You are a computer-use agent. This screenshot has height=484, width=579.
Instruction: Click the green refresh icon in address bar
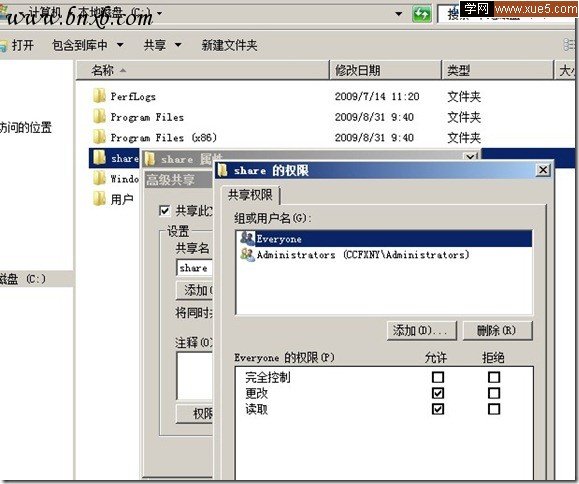click(422, 14)
